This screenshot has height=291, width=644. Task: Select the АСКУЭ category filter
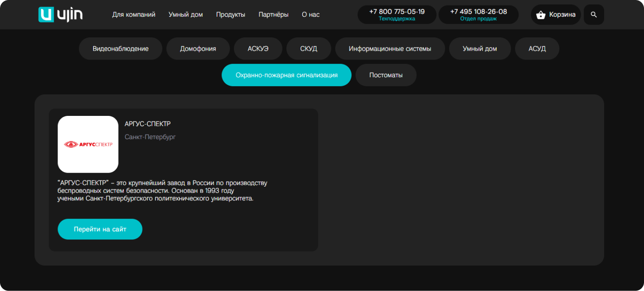(258, 48)
